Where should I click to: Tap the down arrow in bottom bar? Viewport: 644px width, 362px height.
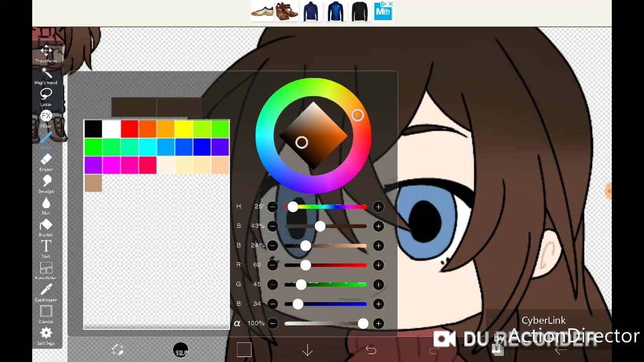click(307, 350)
